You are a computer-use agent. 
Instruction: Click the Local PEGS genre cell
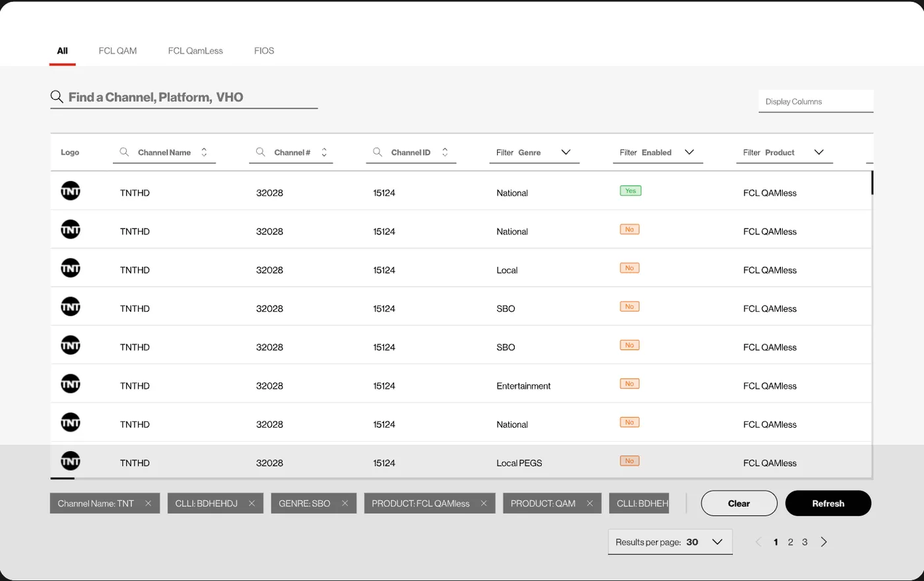point(519,463)
